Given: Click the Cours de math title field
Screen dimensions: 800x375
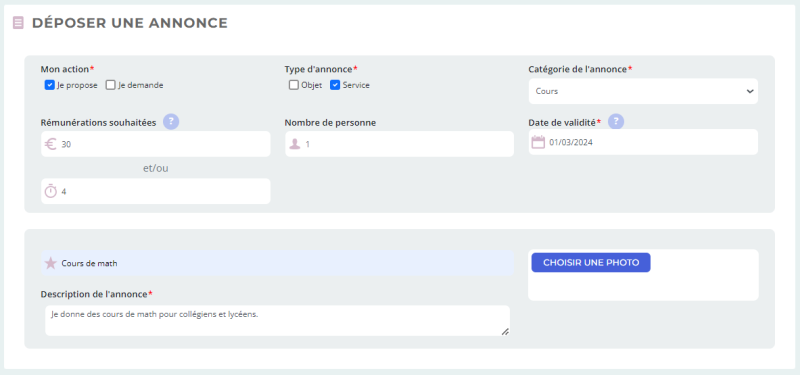Looking at the screenshot, I should pyautogui.click(x=278, y=263).
